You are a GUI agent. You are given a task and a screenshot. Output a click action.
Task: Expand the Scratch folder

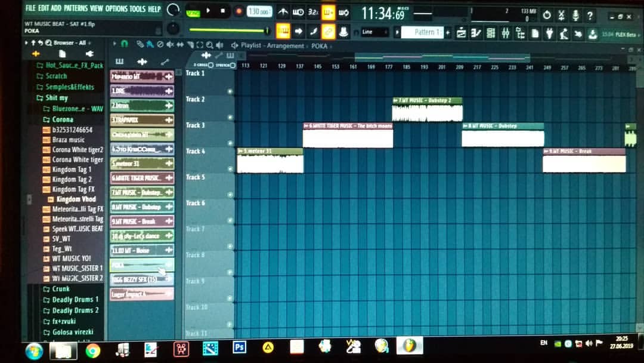pyautogui.click(x=52, y=76)
